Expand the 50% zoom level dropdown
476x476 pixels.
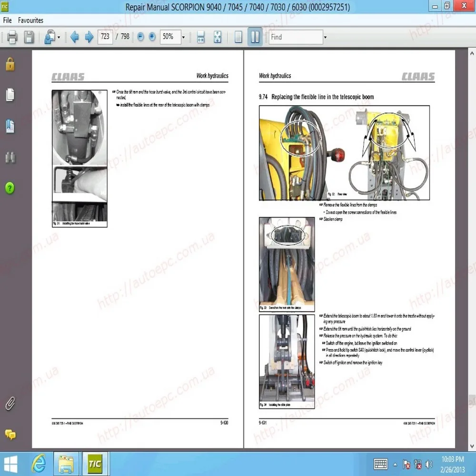point(183,37)
